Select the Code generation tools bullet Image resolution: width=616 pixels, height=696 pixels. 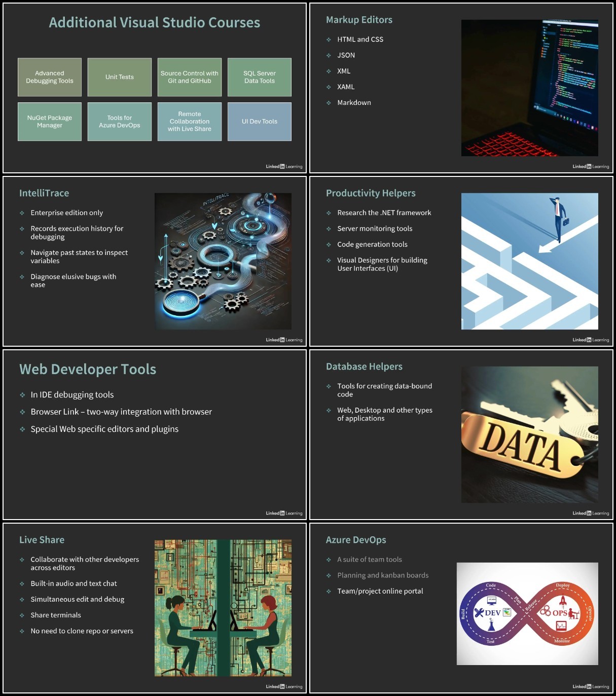(372, 244)
